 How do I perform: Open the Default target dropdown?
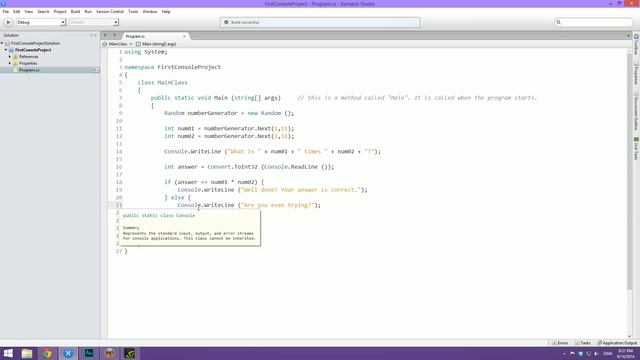[93, 22]
